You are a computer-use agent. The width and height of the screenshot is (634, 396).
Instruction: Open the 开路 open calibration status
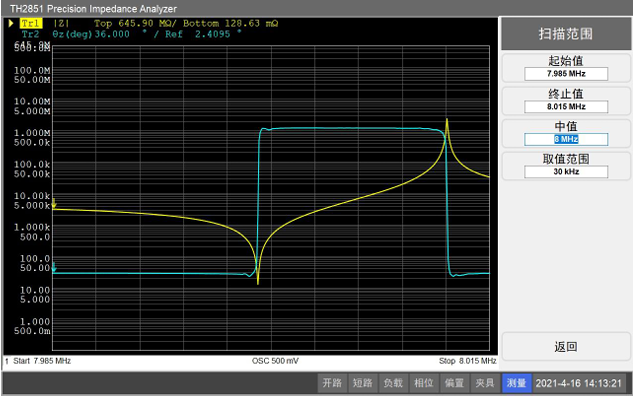click(332, 383)
